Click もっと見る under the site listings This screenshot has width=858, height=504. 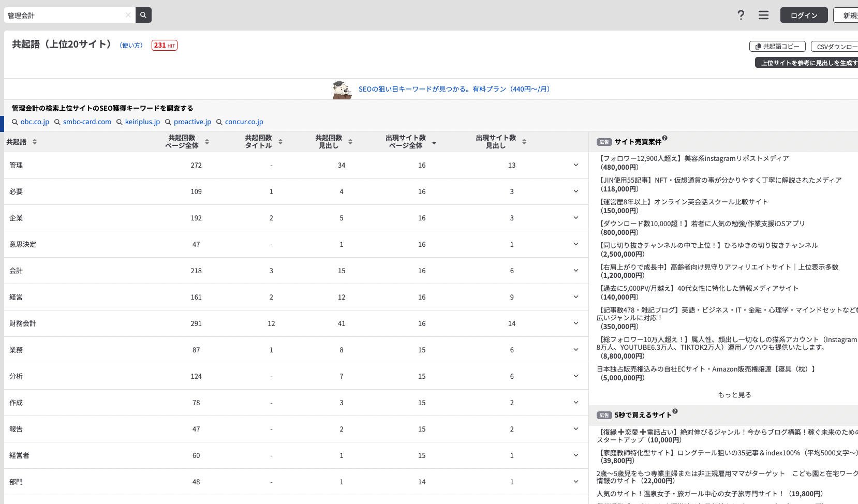tap(735, 394)
